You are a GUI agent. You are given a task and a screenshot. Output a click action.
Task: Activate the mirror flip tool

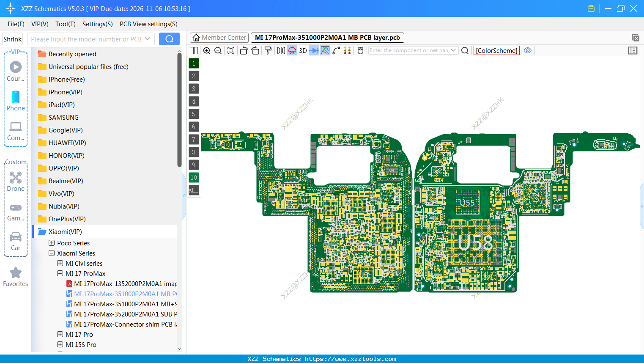pyautogui.click(x=280, y=50)
